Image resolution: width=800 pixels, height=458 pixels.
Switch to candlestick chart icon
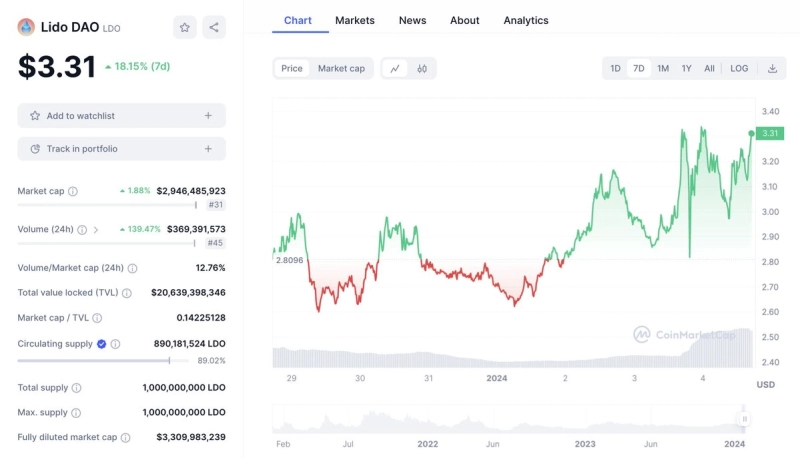click(x=422, y=69)
